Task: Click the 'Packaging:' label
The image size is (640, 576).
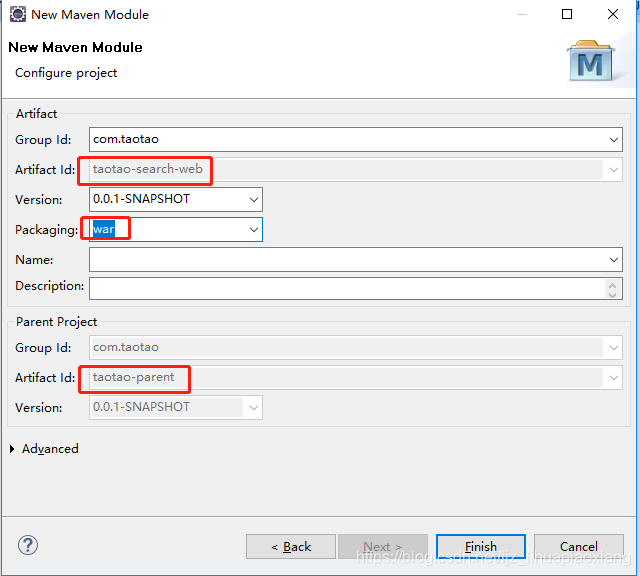Action: point(46,230)
